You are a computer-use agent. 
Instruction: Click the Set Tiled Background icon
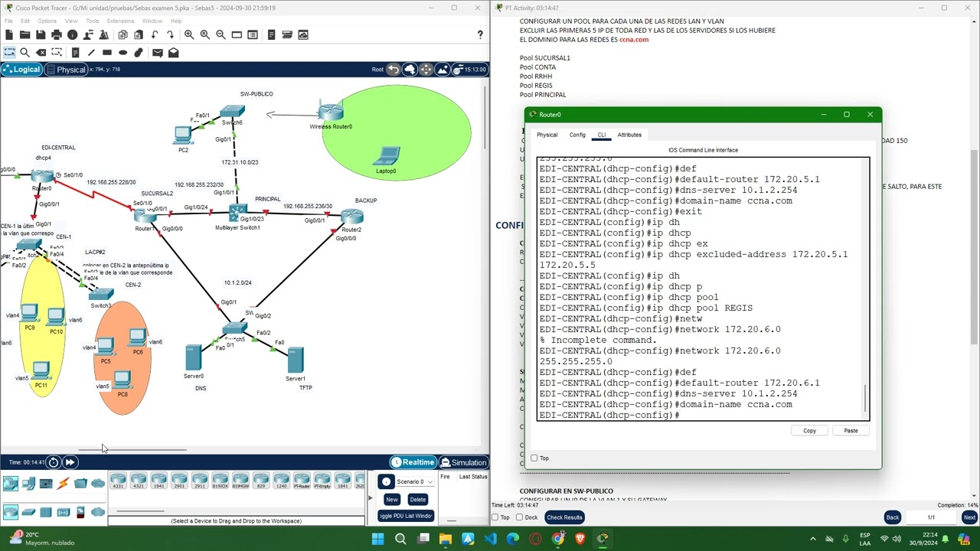click(442, 70)
